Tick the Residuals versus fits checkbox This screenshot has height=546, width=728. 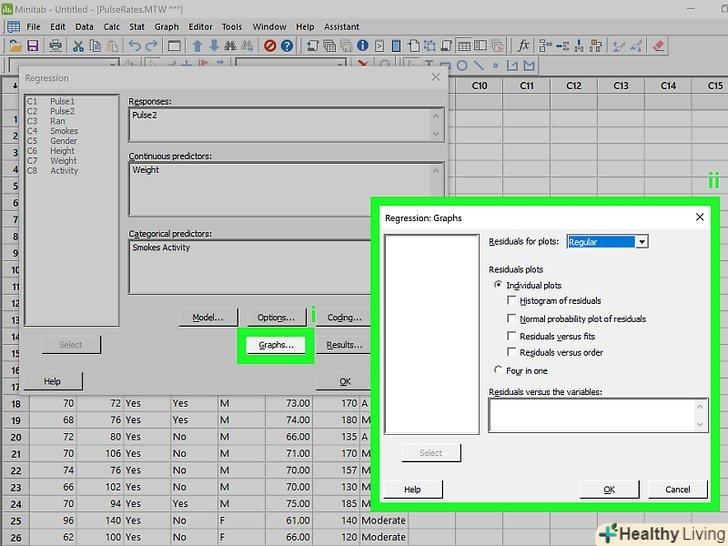coord(513,337)
